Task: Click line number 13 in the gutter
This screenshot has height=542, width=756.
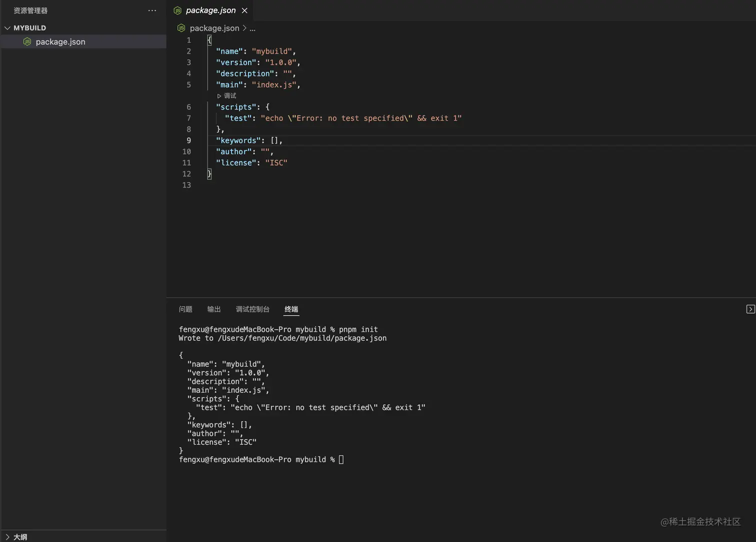Action: click(186, 185)
